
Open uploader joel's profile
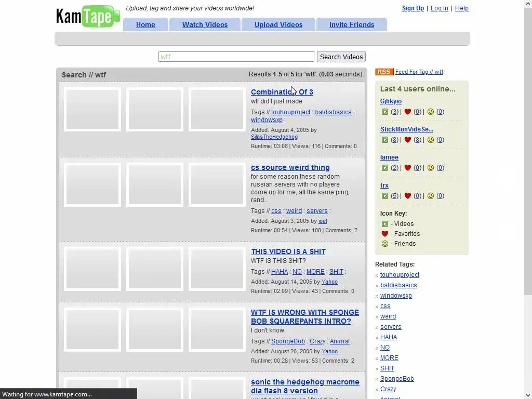pyautogui.click(x=323, y=221)
